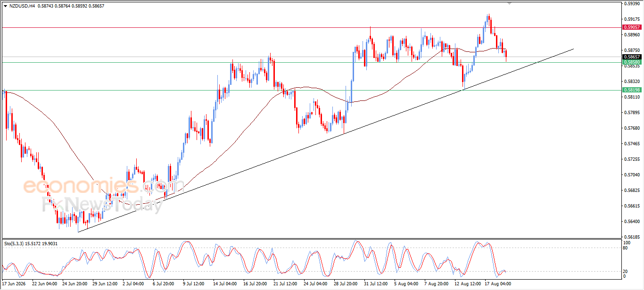
Task: Select the green 0.58580 price level tag
Action: pyautogui.click(x=631, y=62)
